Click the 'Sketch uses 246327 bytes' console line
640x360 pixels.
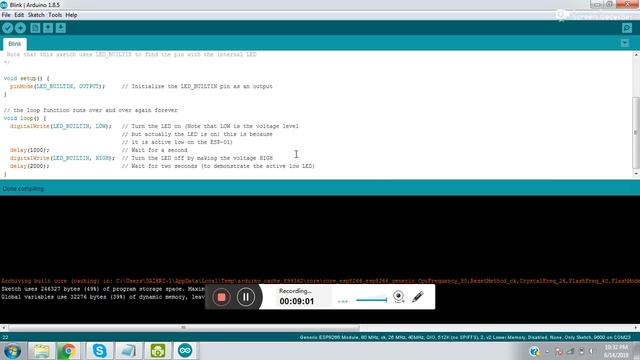[103, 289]
